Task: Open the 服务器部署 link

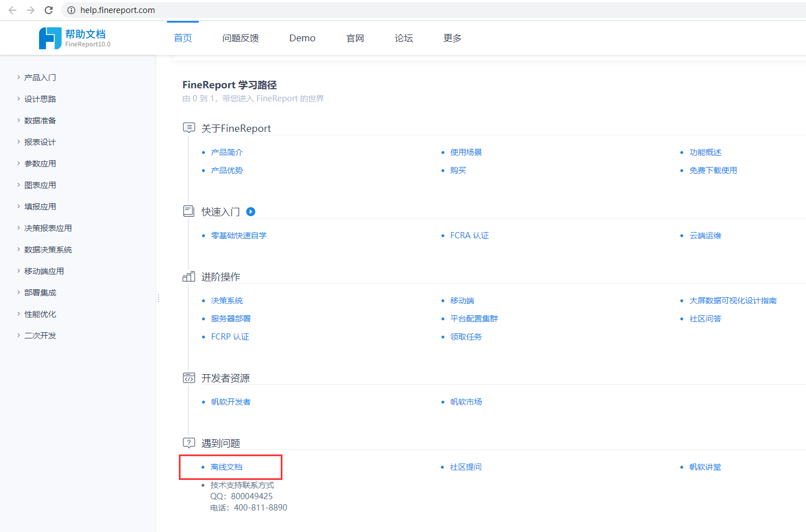Action: coord(231,319)
